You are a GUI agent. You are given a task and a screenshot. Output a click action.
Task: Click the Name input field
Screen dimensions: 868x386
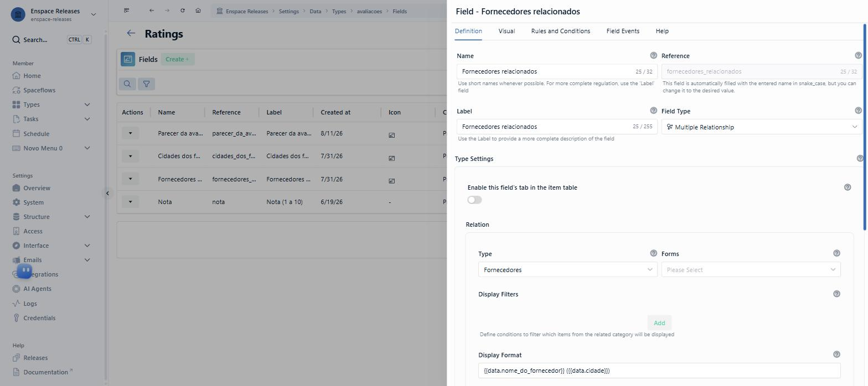[557, 71]
